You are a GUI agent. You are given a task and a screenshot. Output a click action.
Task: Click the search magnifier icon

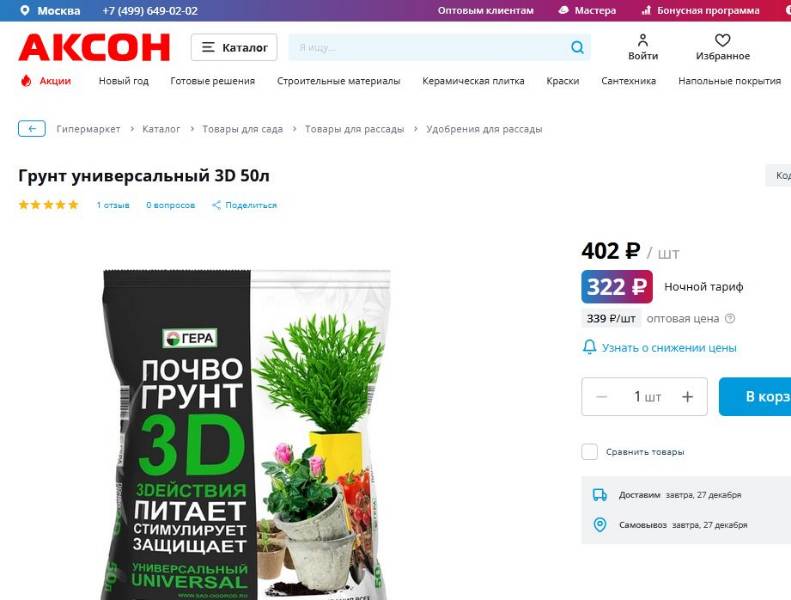pos(577,47)
